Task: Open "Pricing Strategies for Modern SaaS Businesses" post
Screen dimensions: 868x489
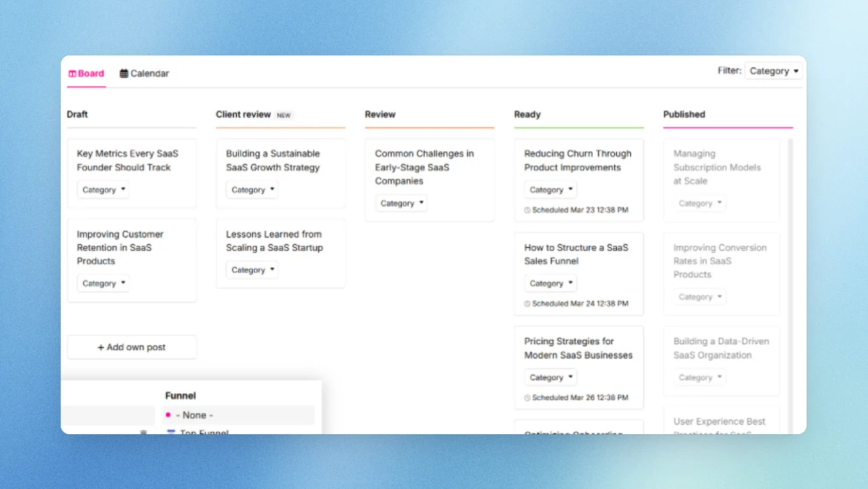Action: 578,348
